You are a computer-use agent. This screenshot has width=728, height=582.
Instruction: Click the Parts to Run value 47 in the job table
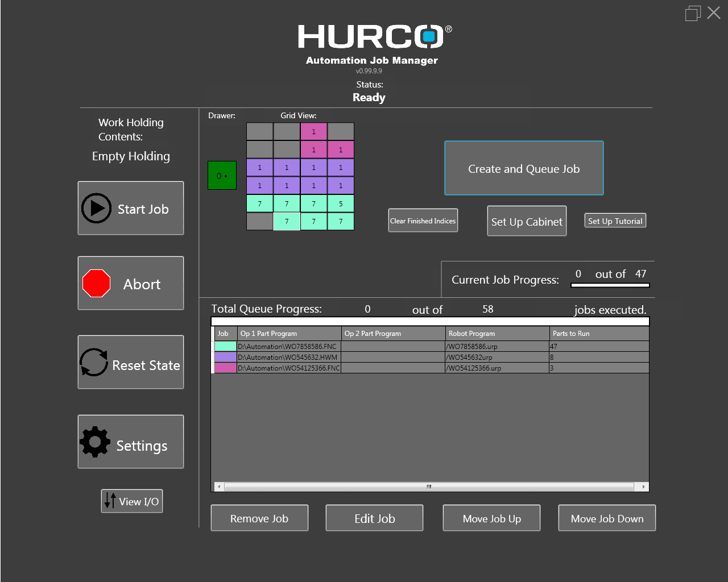tap(599, 346)
